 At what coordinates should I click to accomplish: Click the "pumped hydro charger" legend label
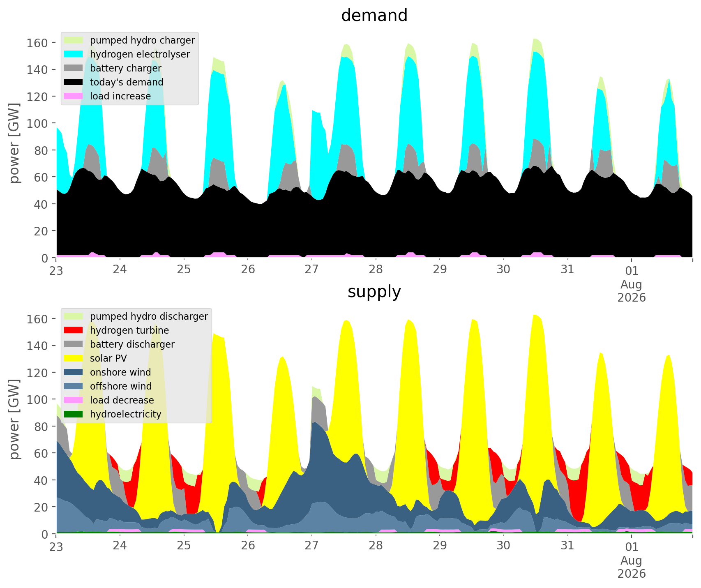pos(142,40)
